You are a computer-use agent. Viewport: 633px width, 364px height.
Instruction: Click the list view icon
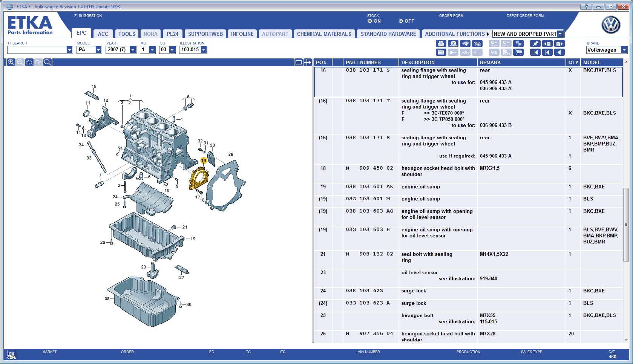[441, 52]
